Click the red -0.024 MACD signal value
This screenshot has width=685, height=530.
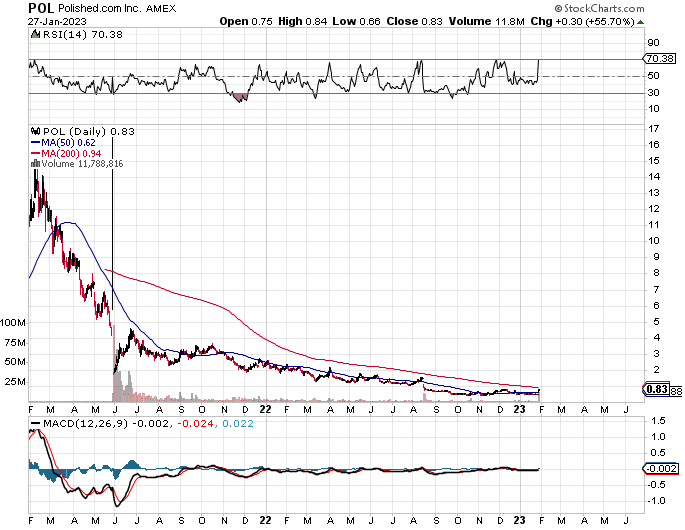point(194,424)
